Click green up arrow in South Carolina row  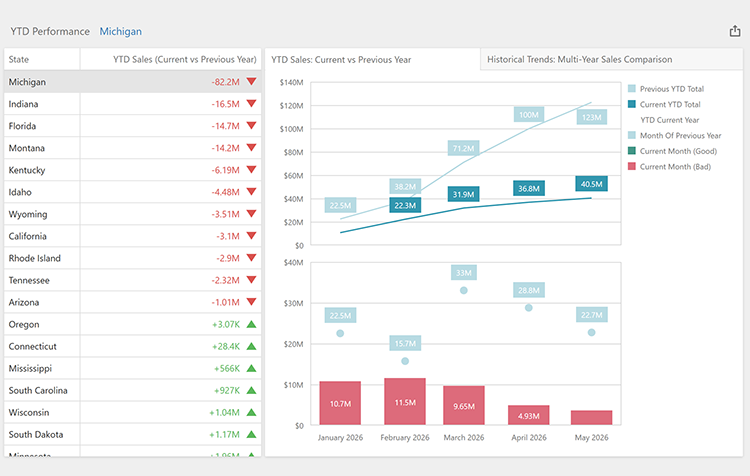tap(252, 390)
